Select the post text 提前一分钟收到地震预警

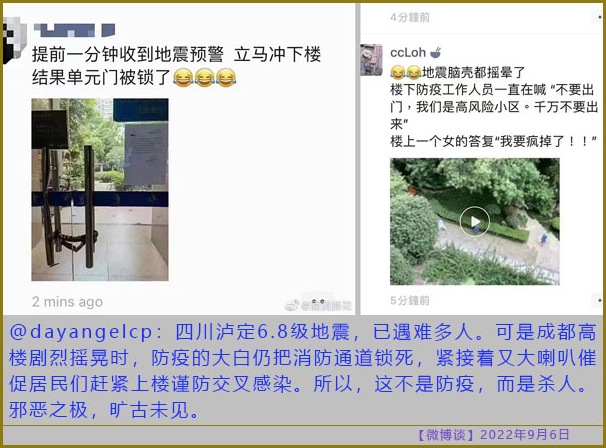(128, 54)
